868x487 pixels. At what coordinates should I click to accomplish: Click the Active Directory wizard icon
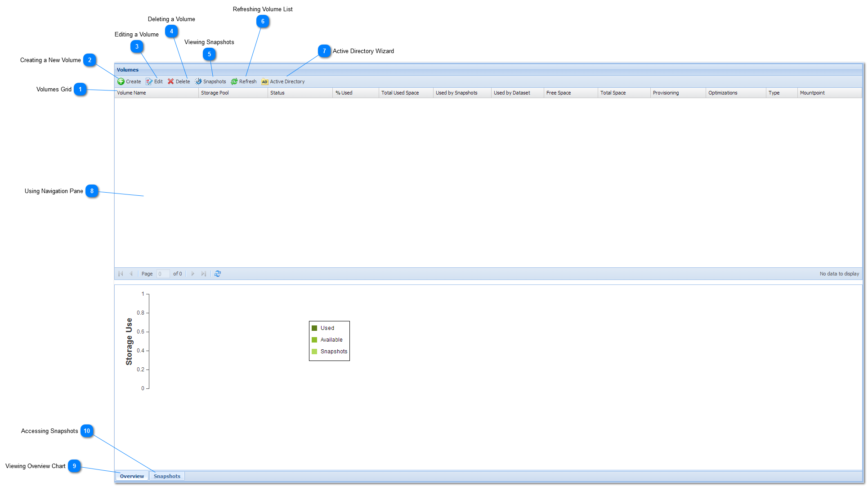click(264, 81)
